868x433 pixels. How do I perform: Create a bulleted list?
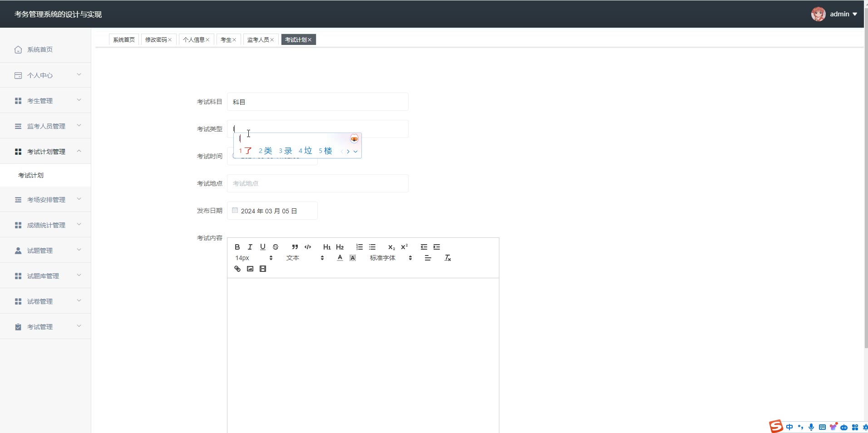pos(372,247)
